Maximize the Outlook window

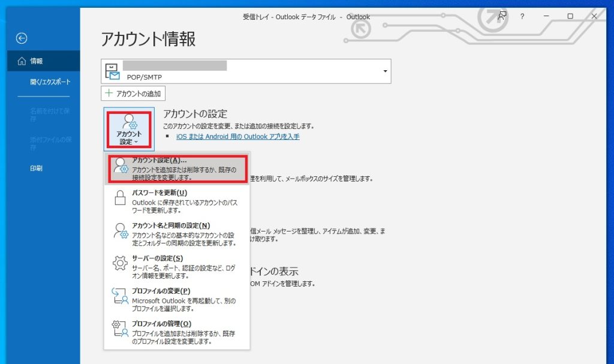point(570,16)
